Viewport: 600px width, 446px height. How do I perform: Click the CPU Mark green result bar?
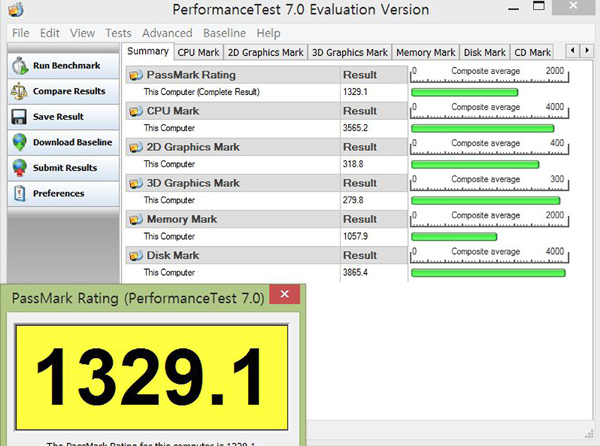[483, 128]
